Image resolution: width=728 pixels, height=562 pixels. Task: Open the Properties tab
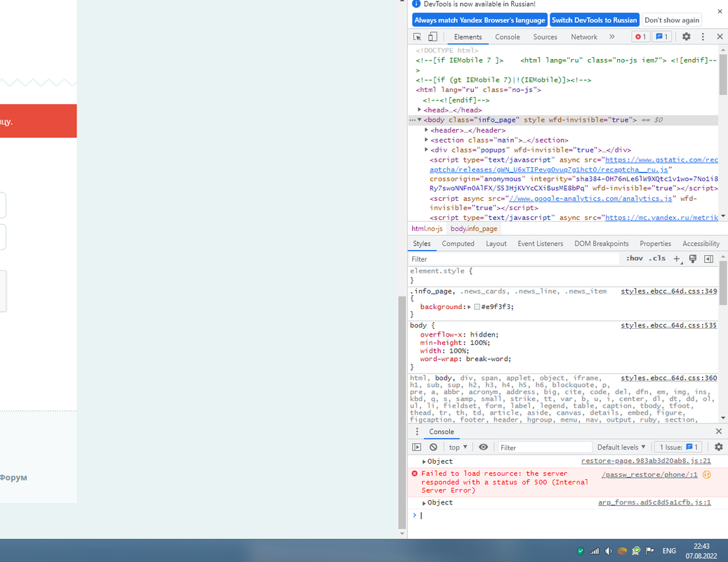point(655,243)
